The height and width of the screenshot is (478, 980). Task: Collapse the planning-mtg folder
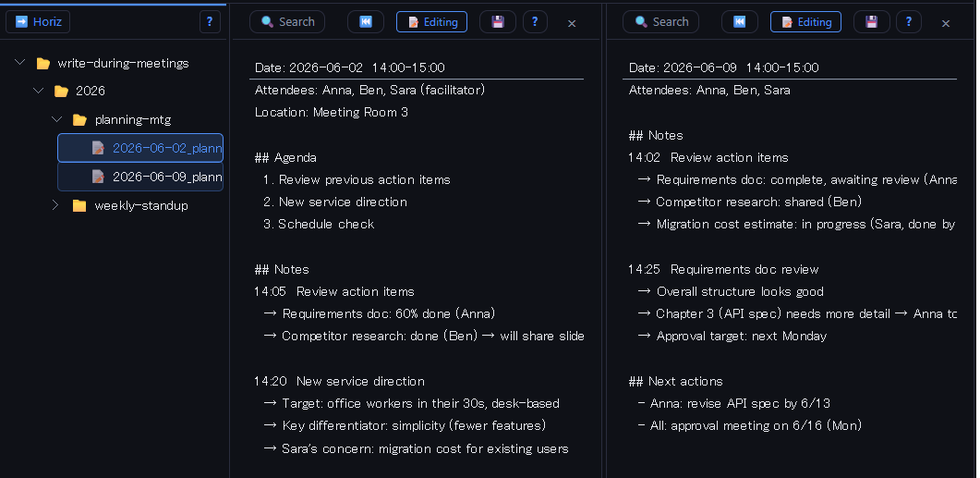[x=57, y=119]
